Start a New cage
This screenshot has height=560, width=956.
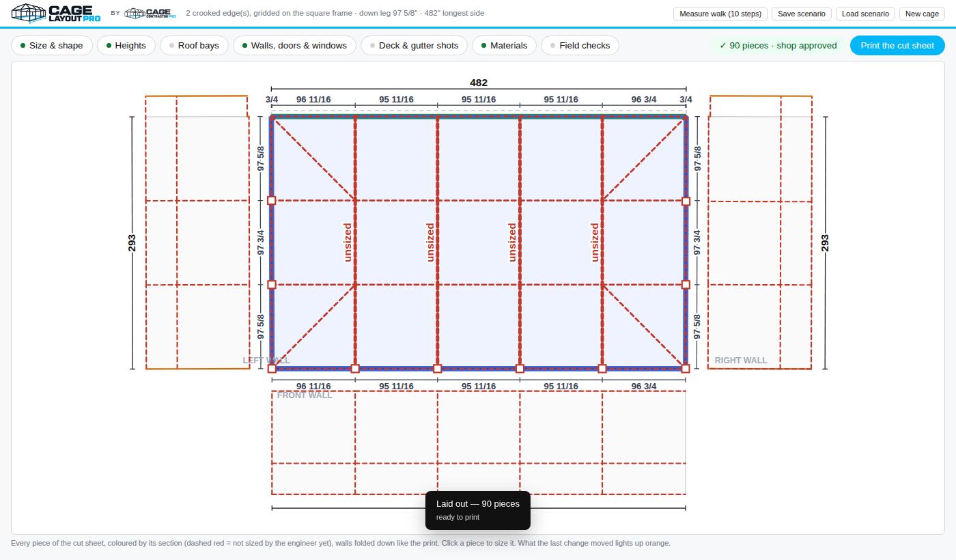point(922,14)
